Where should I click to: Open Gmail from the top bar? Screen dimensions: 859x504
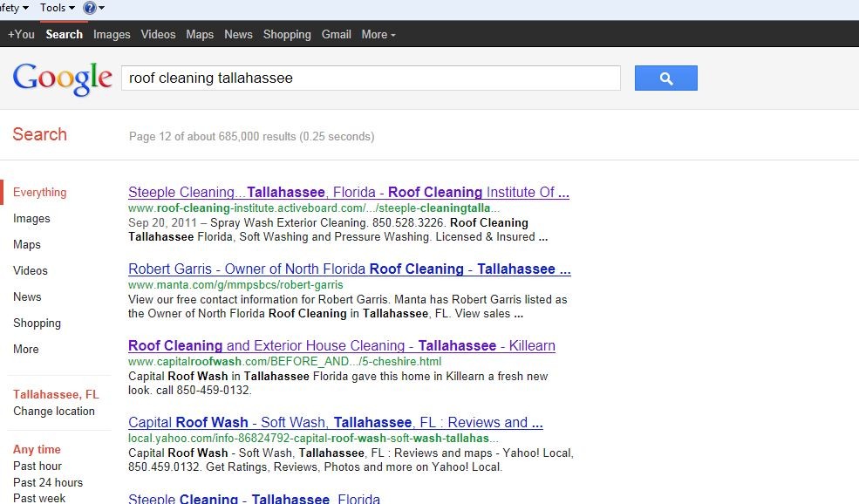click(336, 35)
